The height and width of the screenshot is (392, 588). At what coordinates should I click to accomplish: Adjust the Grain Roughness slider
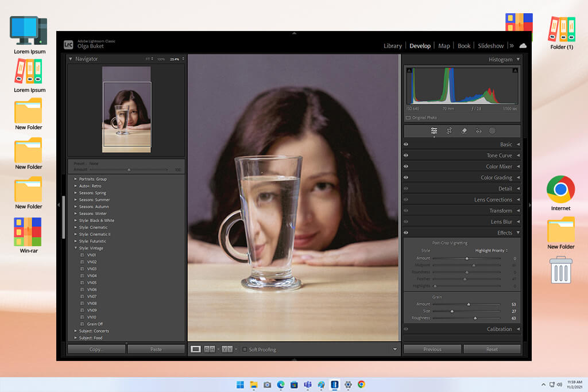pos(475,318)
